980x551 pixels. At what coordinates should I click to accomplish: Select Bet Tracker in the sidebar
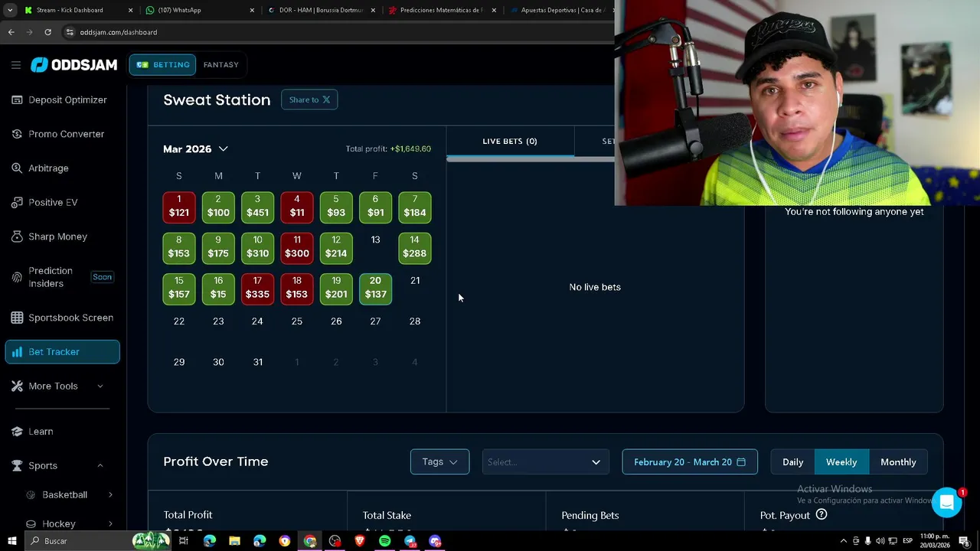pyautogui.click(x=63, y=352)
